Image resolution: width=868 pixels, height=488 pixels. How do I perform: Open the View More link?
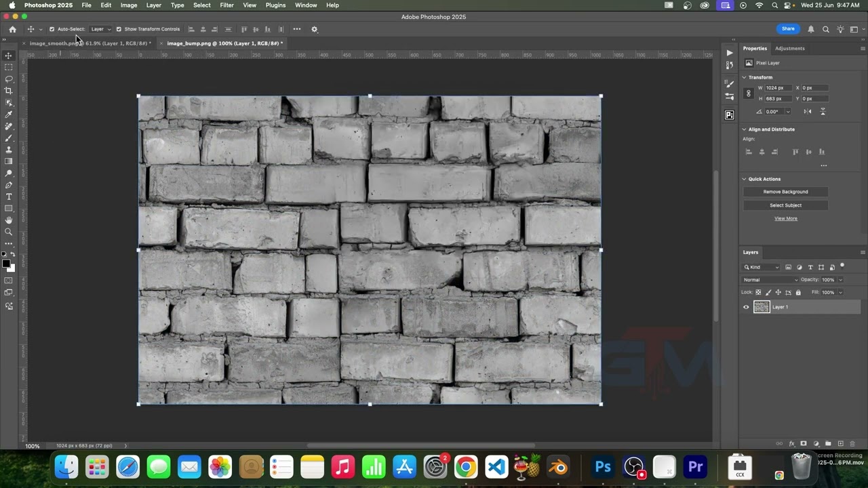pyautogui.click(x=786, y=219)
